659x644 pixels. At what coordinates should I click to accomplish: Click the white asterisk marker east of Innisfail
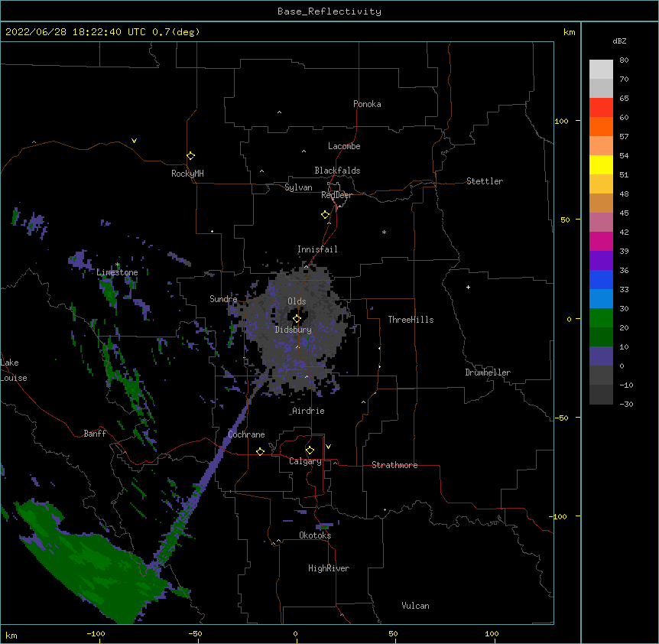pos(384,232)
